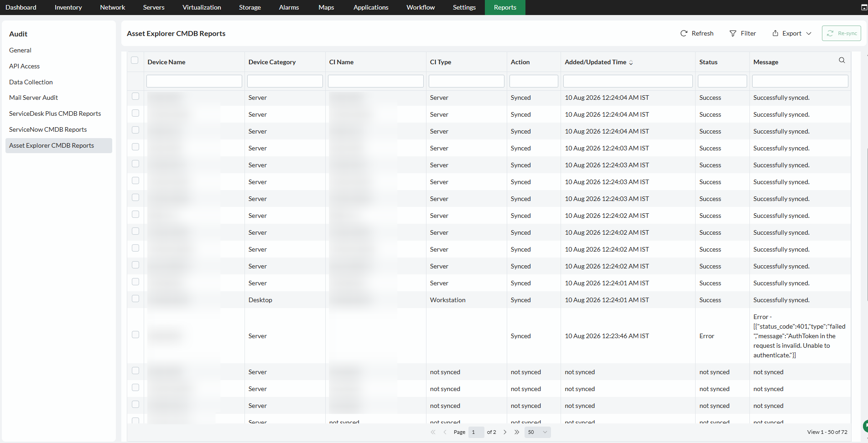
Task: Open ServiceDesk Plus CMDB Reports
Action: [x=55, y=113]
